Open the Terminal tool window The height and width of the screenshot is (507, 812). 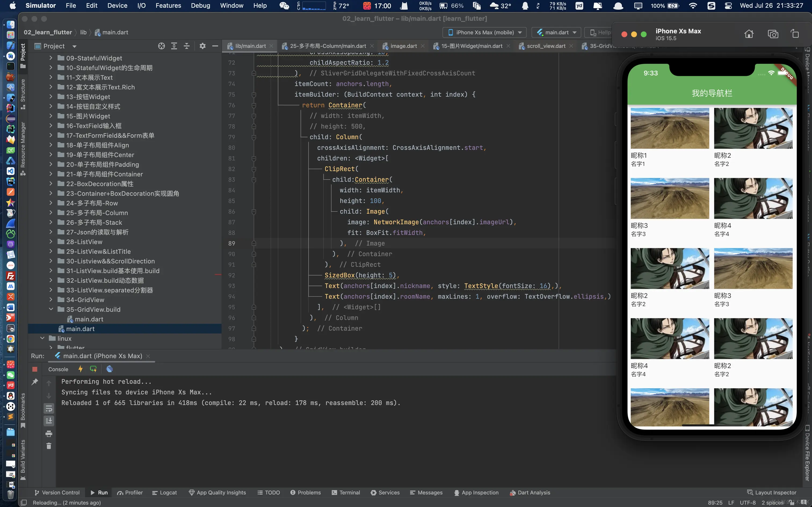tap(346, 492)
